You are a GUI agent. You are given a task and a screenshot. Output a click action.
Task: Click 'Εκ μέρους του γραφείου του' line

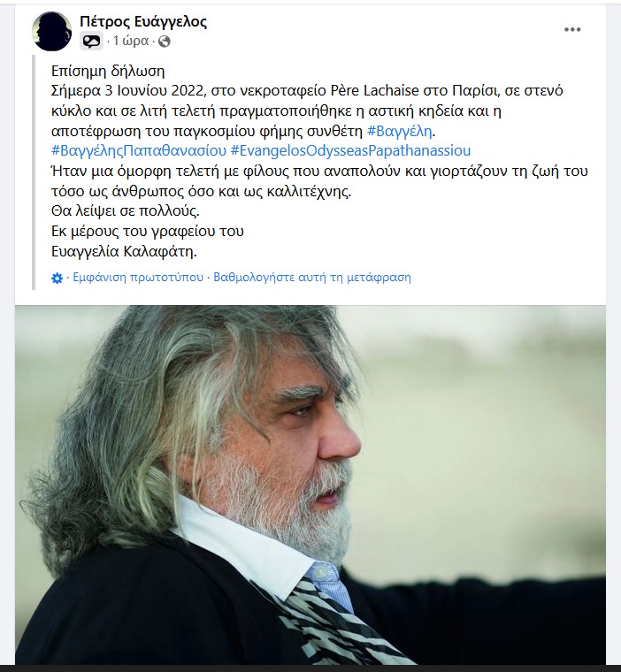tap(148, 231)
